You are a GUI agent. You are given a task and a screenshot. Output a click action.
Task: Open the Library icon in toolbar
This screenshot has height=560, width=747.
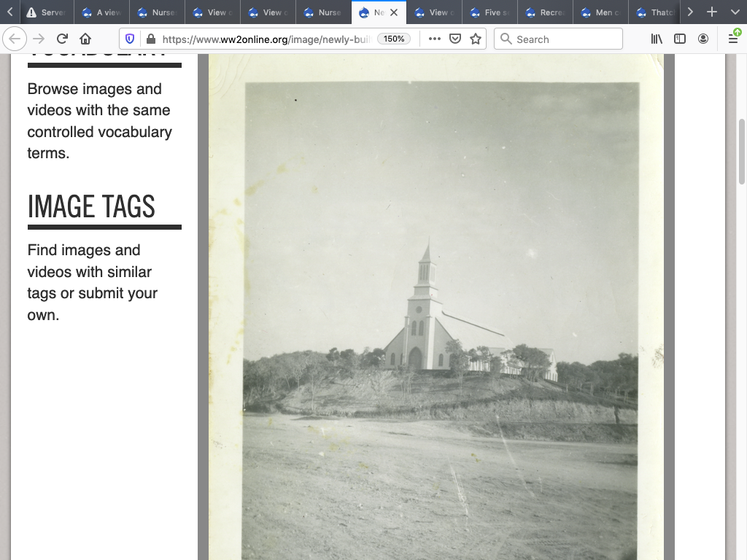pos(657,39)
